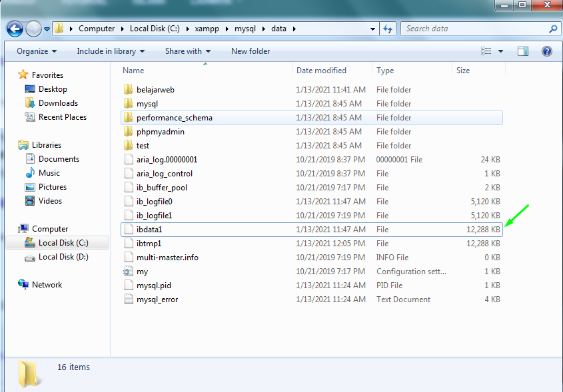This screenshot has width=563, height=392.
Task: Click the aria_log_control file icon
Action: pyautogui.click(x=129, y=173)
